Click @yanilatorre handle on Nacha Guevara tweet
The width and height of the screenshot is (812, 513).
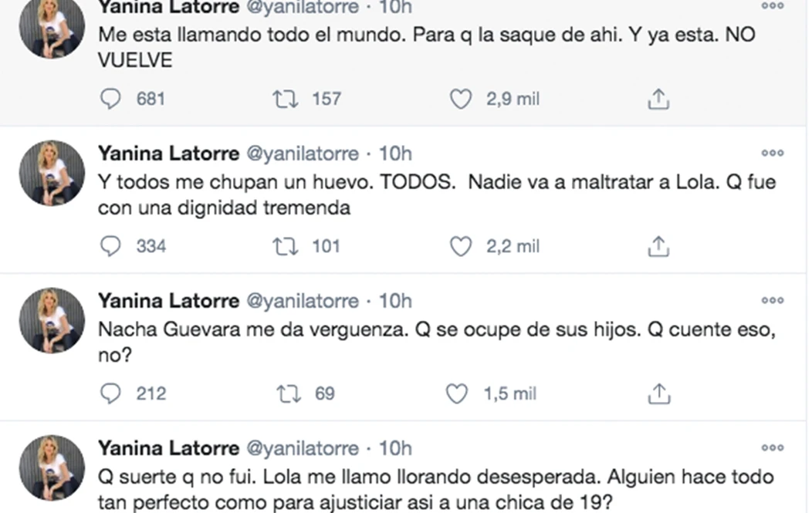(x=302, y=301)
